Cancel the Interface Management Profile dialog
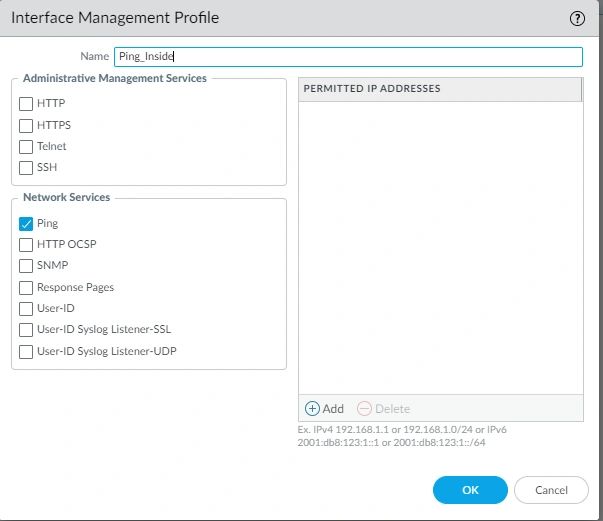Screen dimensions: 603x521 coord(551,490)
